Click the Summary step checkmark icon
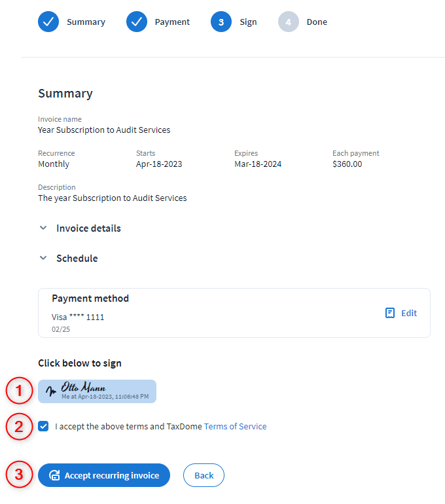The height and width of the screenshot is (504, 445). (48, 22)
